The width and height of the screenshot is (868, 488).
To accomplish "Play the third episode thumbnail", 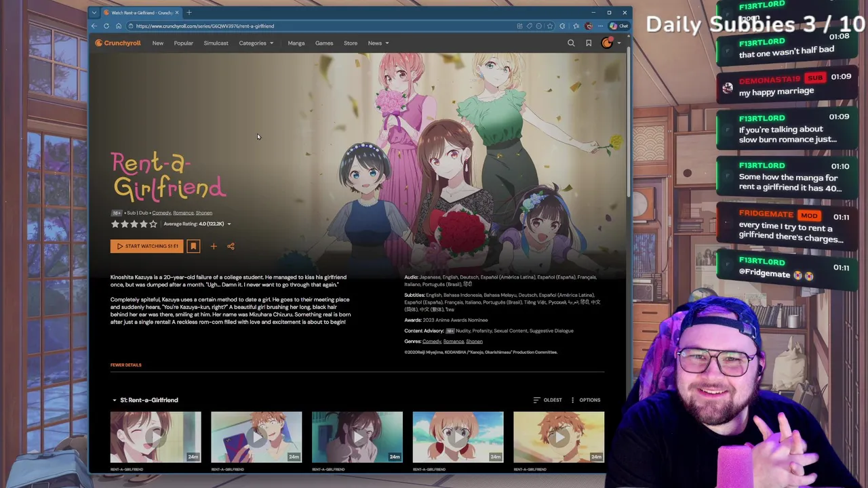I will point(357,437).
